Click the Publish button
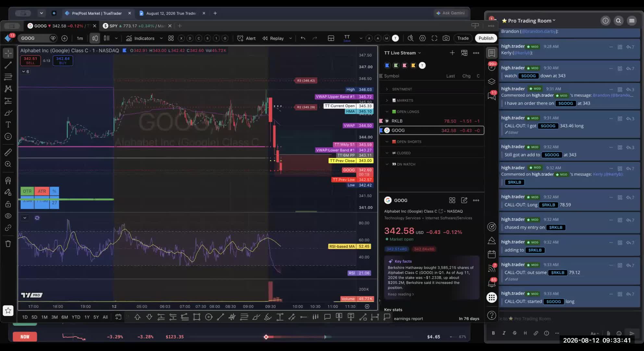 point(486,38)
